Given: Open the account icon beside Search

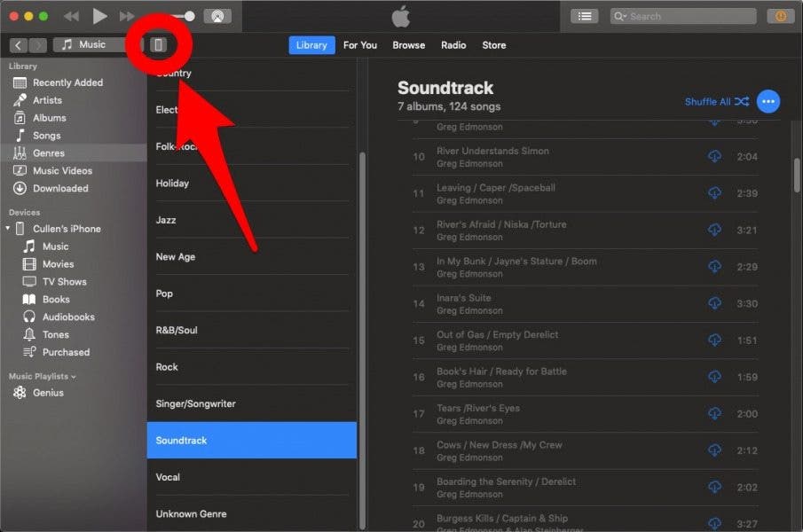Looking at the screenshot, I should coord(780,16).
